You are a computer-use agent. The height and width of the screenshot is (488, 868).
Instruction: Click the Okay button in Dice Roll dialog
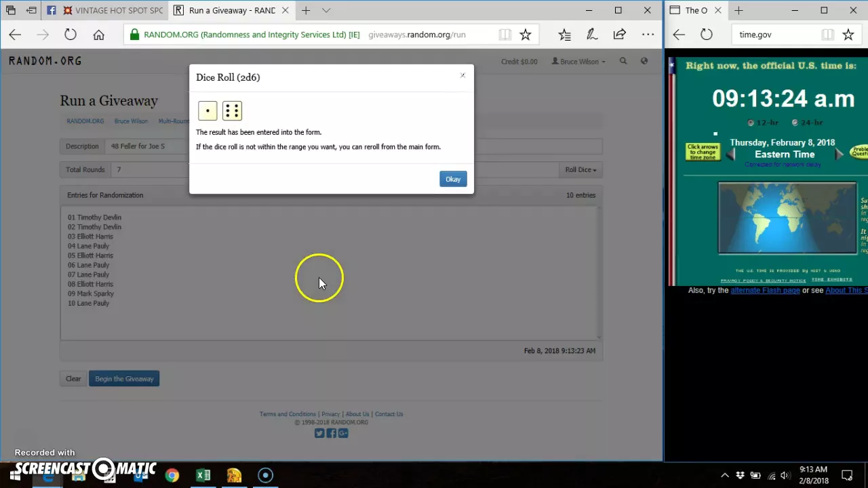tap(453, 179)
